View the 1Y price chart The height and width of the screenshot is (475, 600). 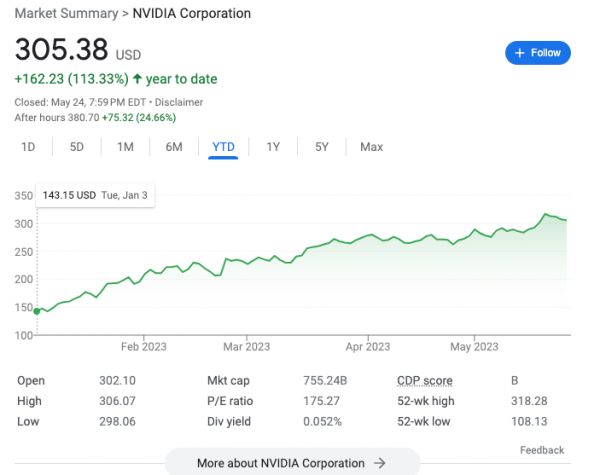[x=273, y=147]
